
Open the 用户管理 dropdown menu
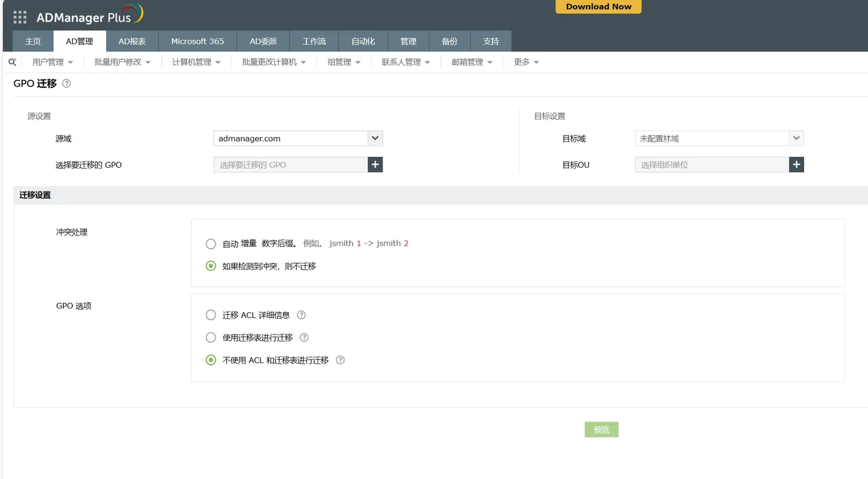click(x=51, y=62)
